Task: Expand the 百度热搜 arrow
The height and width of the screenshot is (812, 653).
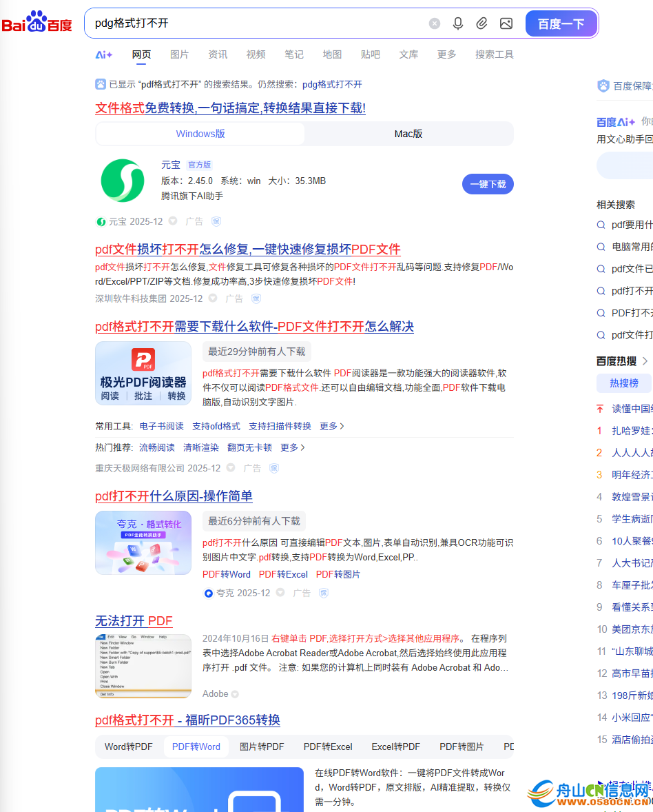Action: coord(645,361)
